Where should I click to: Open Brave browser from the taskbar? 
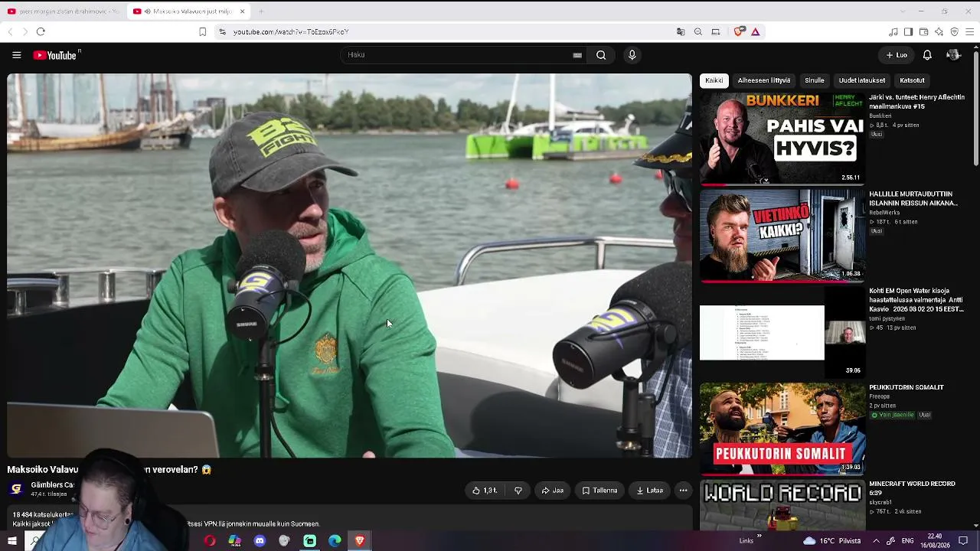point(360,541)
